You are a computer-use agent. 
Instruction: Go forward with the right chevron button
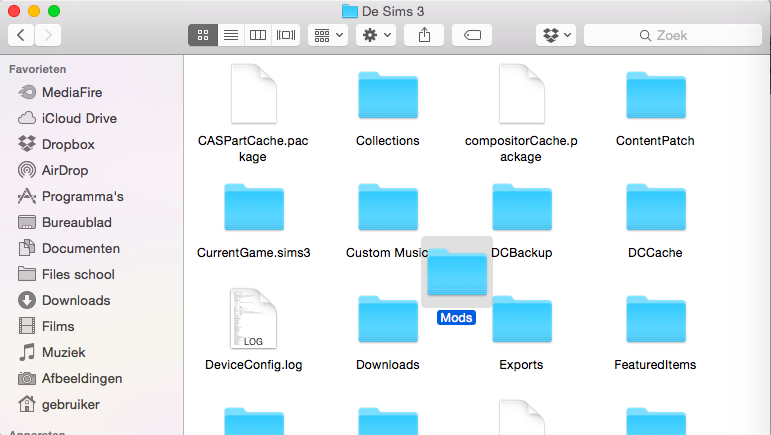tap(48, 35)
